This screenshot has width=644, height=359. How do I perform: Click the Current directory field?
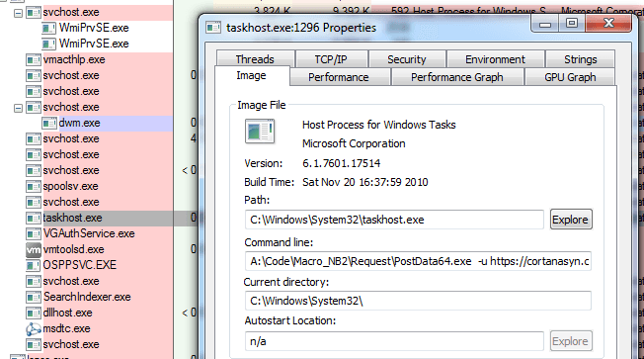click(x=418, y=301)
